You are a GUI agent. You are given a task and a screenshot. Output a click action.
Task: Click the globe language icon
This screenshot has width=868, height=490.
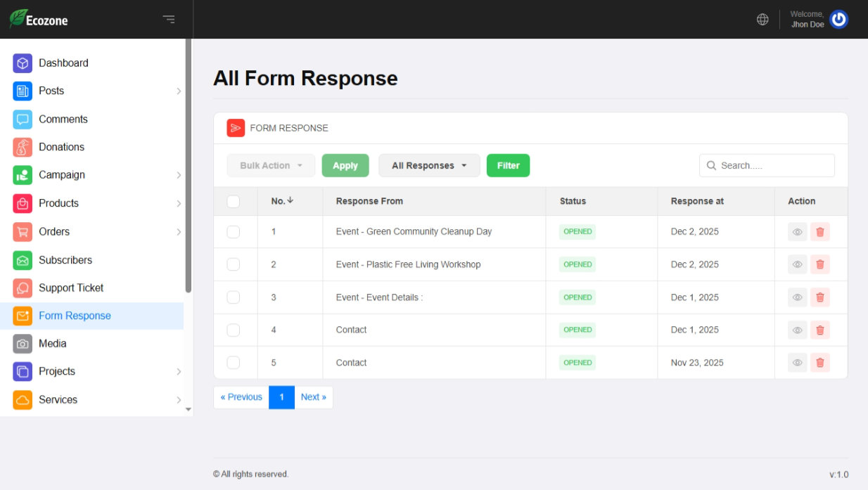point(762,20)
